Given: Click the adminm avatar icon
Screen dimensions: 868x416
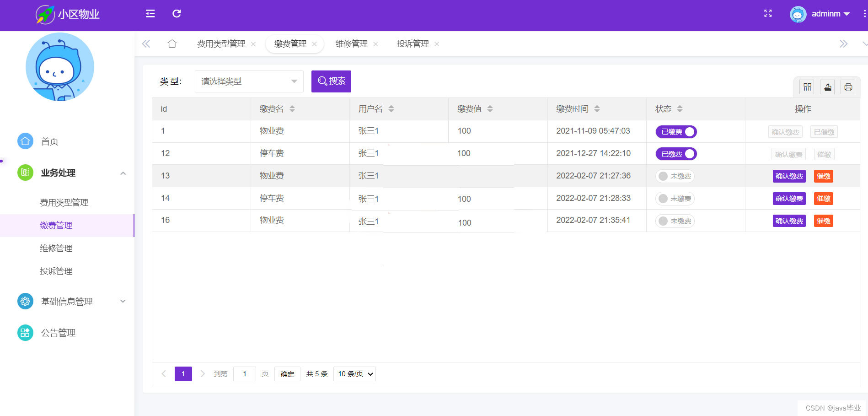Looking at the screenshot, I should (x=798, y=14).
